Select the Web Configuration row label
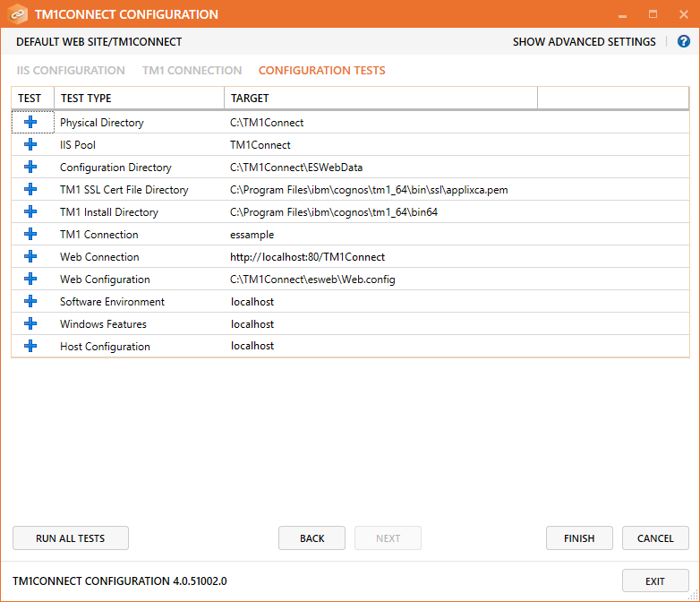Viewport: 700px width, 602px height. (x=105, y=279)
